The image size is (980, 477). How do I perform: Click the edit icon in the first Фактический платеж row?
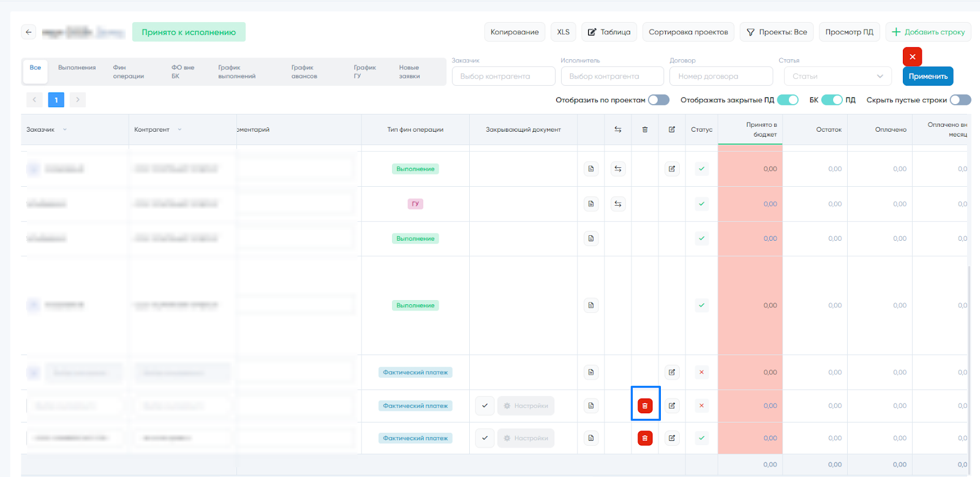coord(672,372)
